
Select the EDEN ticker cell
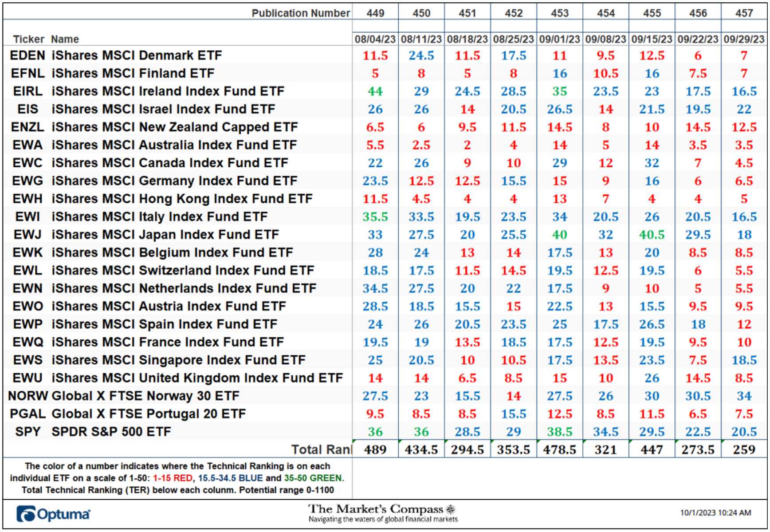27,55
